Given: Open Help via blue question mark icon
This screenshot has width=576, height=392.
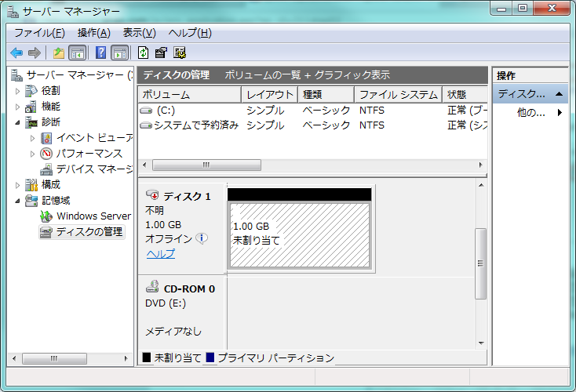Looking at the screenshot, I should tap(100, 53).
